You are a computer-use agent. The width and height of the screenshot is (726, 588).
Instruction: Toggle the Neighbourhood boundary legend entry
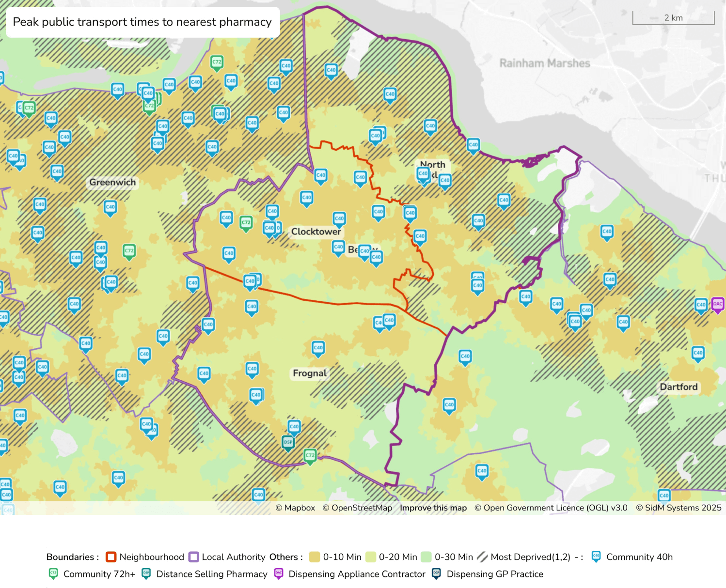coord(110,557)
